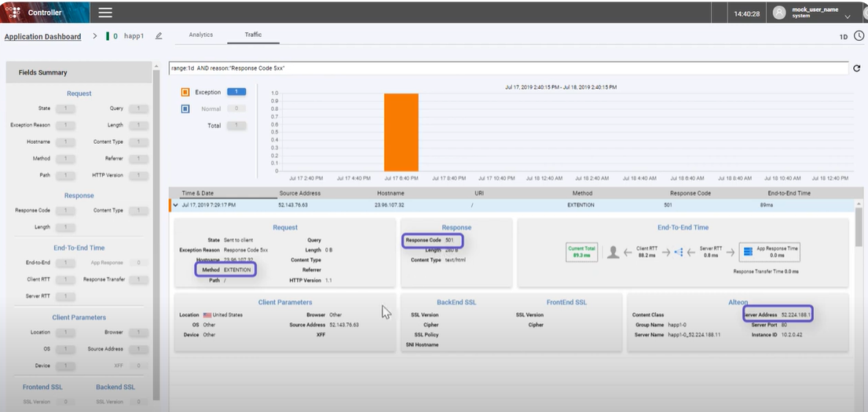Click the Location count badge in Fields Summary
Viewport: 868px width, 412px height.
(x=65, y=333)
